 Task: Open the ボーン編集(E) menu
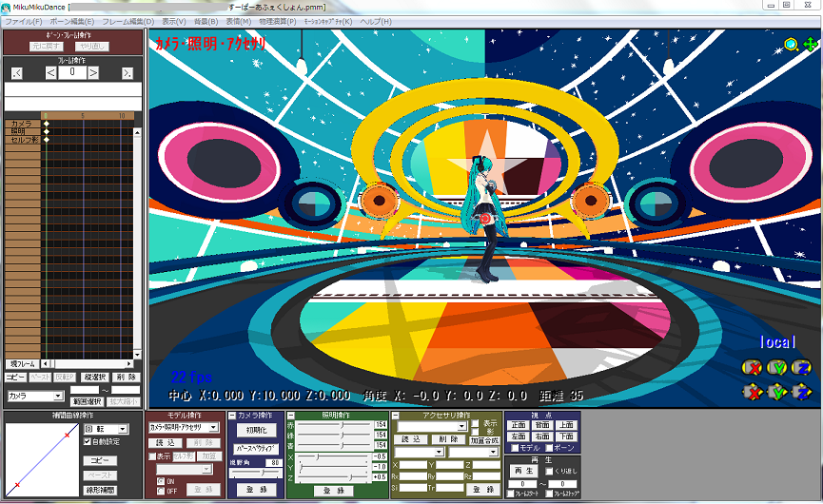coord(72,22)
